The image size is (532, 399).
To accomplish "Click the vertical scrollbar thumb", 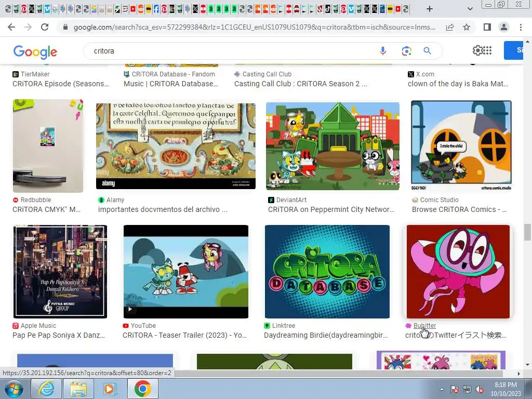I will (527, 232).
